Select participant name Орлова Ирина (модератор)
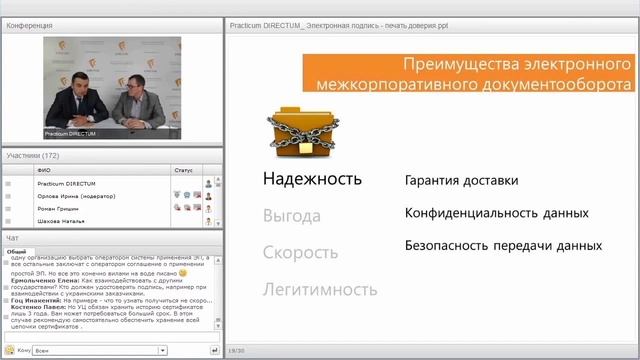The height and width of the screenshot is (360, 640). 76,196
